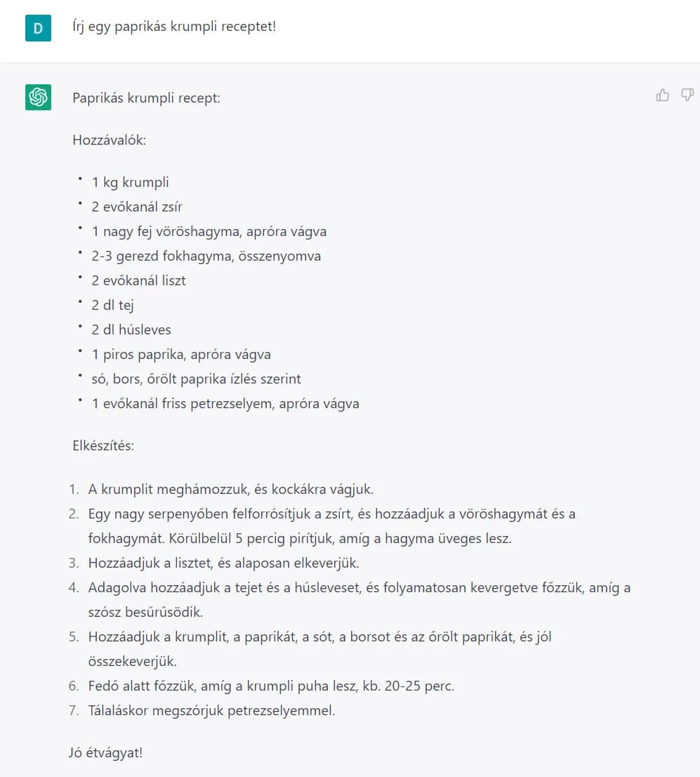Click the "1 piros paprika" ingredient line
Image resolution: width=700 pixels, height=777 pixels.
click(x=181, y=354)
